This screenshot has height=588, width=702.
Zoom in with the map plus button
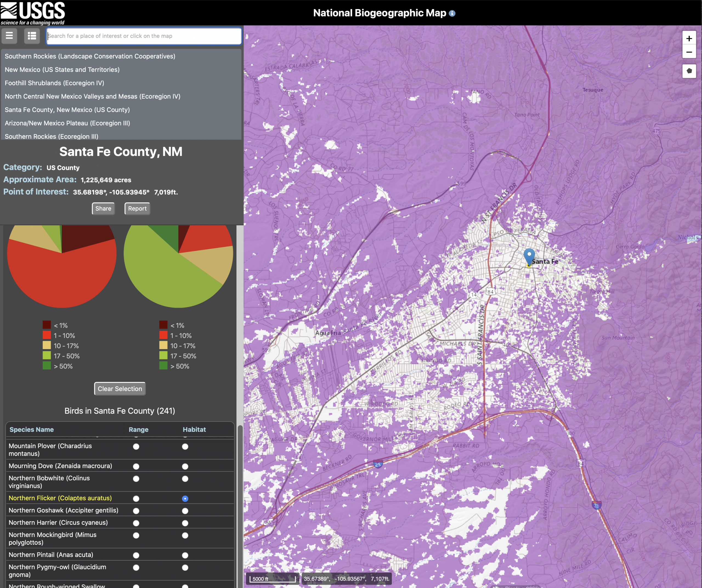click(x=689, y=38)
